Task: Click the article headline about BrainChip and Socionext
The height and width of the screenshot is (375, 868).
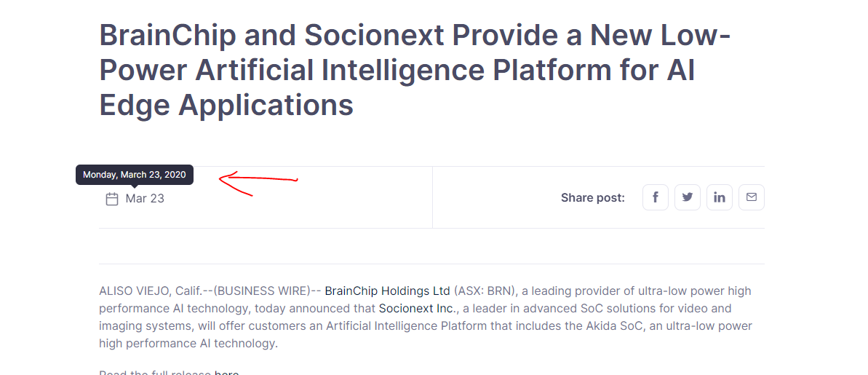Action: [415, 70]
